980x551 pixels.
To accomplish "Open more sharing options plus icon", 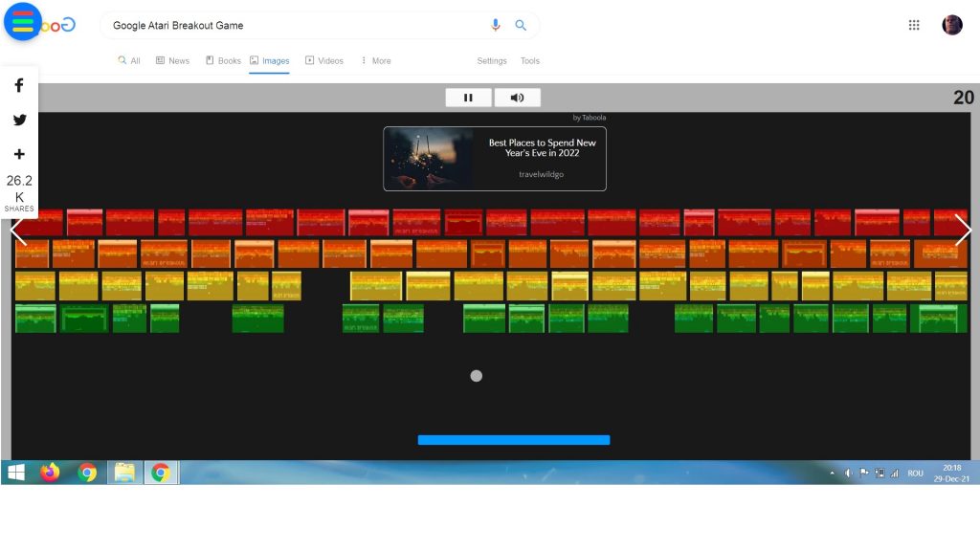I will (19, 154).
